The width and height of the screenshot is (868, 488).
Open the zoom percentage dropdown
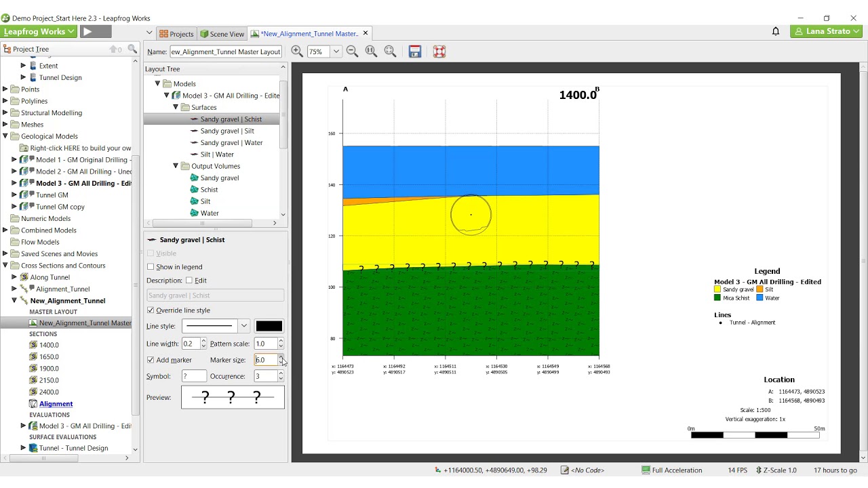336,52
